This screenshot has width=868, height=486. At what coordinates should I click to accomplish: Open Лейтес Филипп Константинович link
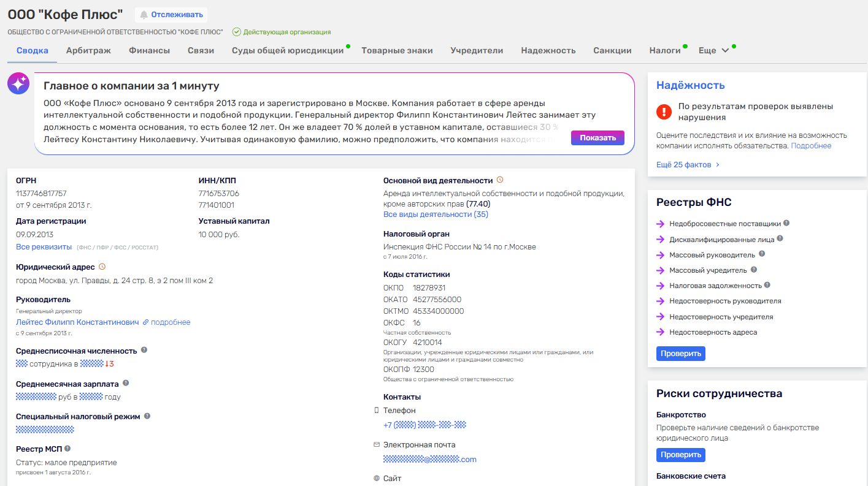tap(77, 322)
